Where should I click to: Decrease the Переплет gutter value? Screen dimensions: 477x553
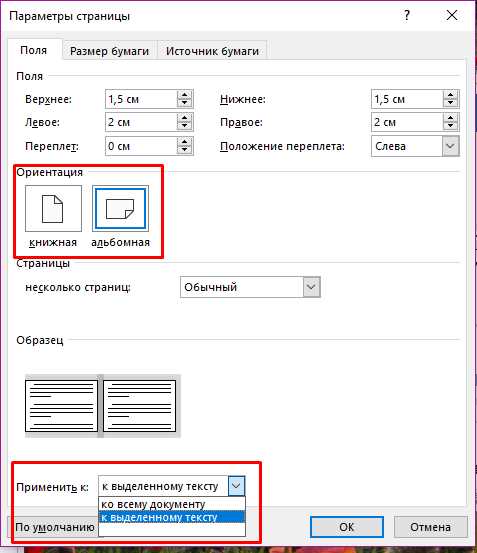click(184, 150)
